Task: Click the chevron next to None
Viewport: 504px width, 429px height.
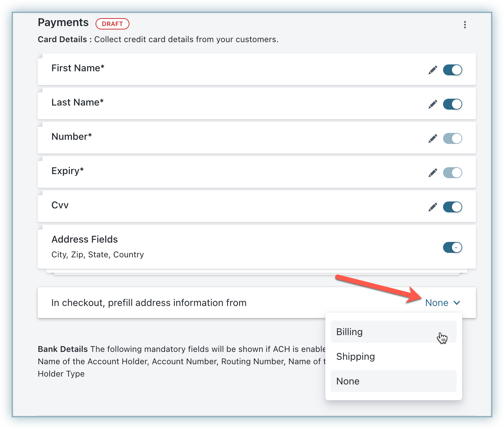Action: point(457,303)
